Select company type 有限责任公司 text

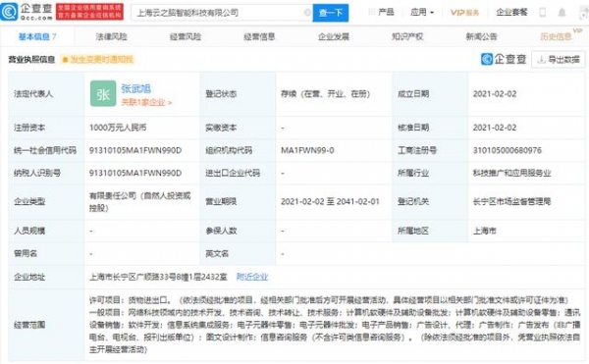[x=139, y=201]
